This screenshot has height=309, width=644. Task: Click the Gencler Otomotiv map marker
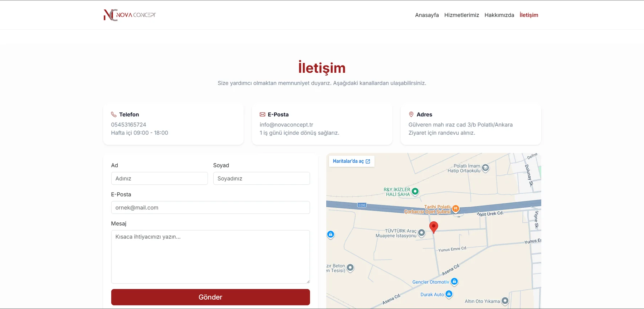(454, 282)
